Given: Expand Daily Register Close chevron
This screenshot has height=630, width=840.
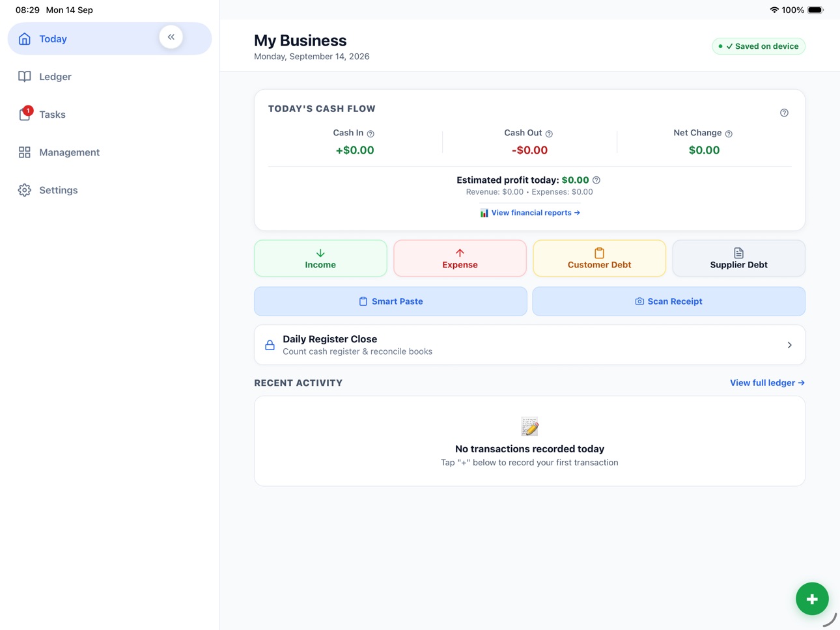Looking at the screenshot, I should (x=789, y=345).
